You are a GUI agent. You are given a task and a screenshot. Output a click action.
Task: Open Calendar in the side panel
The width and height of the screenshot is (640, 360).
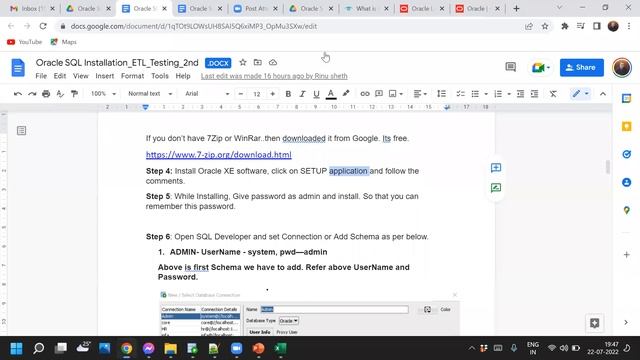click(627, 98)
